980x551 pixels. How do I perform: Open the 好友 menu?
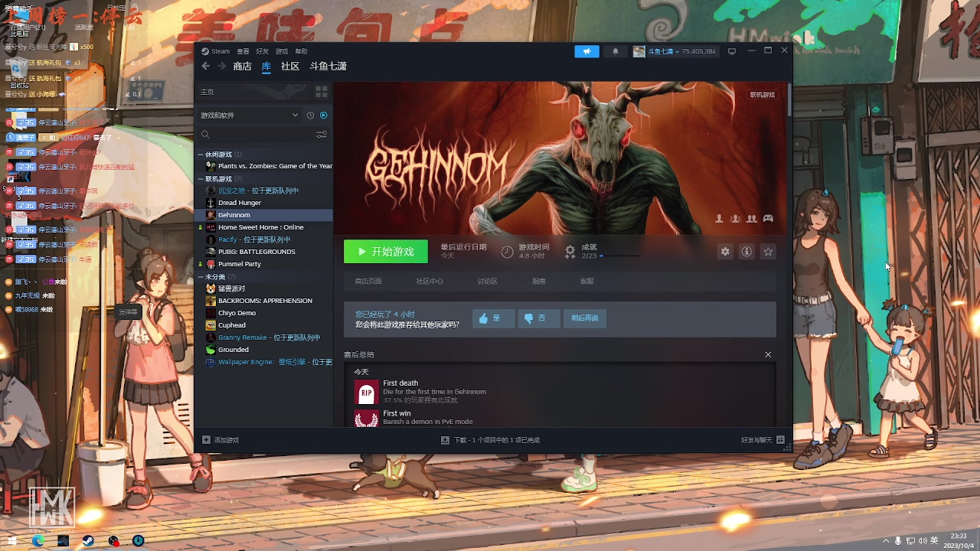coord(263,51)
